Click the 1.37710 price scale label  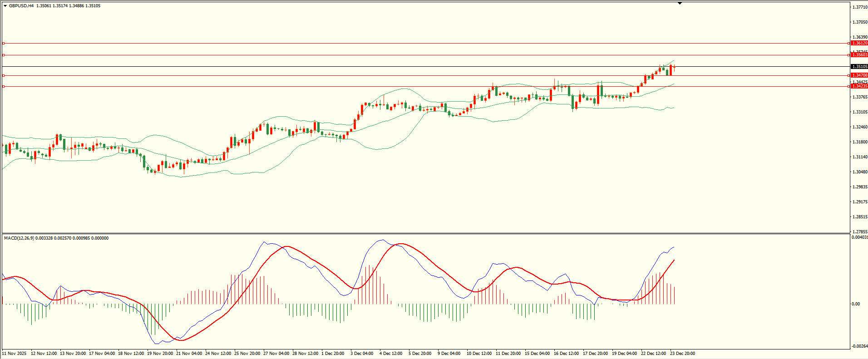coord(860,7)
